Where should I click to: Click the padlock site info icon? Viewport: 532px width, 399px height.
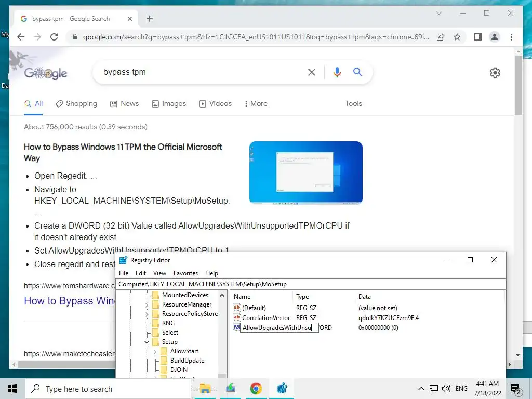pyautogui.click(x=75, y=37)
